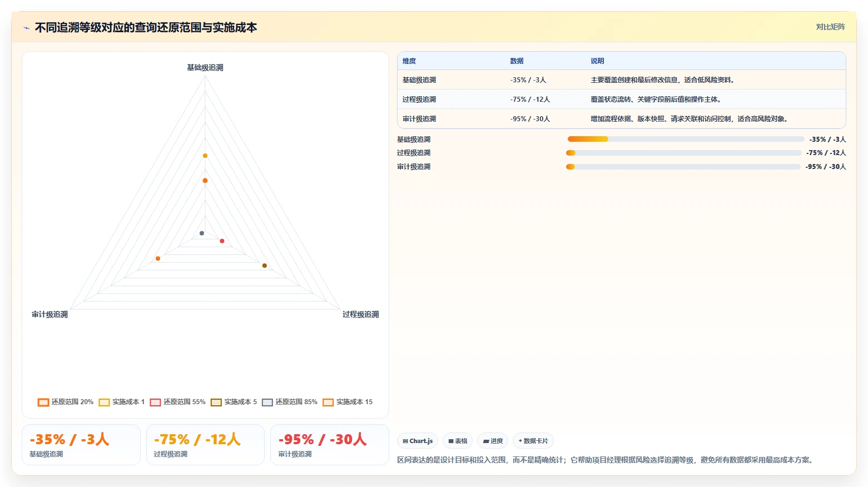
Task: Toggle the 还原范围 20% legend entry
Action: [66, 402]
